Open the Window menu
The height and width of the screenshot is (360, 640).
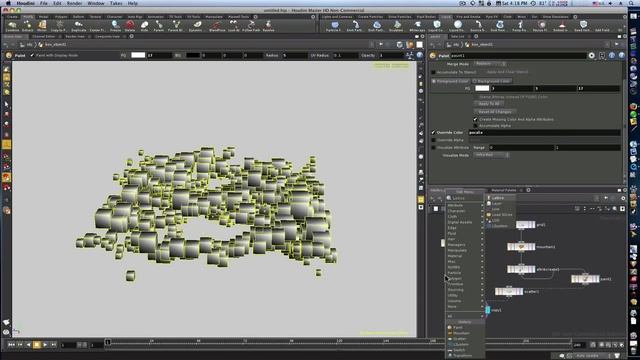pyautogui.click(x=96, y=3)
